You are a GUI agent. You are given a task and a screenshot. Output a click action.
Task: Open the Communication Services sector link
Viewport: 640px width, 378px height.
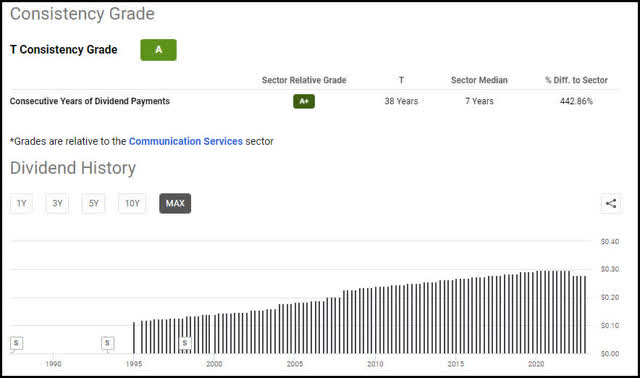(186, 141)
